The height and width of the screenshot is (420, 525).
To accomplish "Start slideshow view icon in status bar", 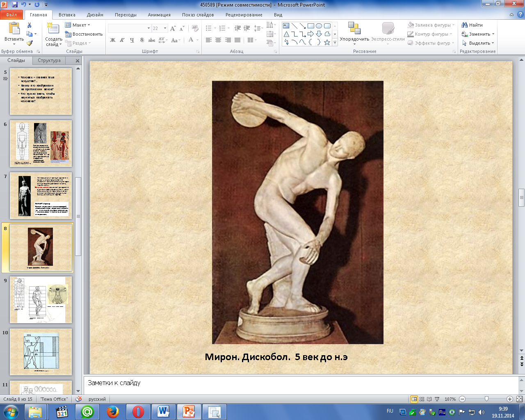I will click(437, 399).
